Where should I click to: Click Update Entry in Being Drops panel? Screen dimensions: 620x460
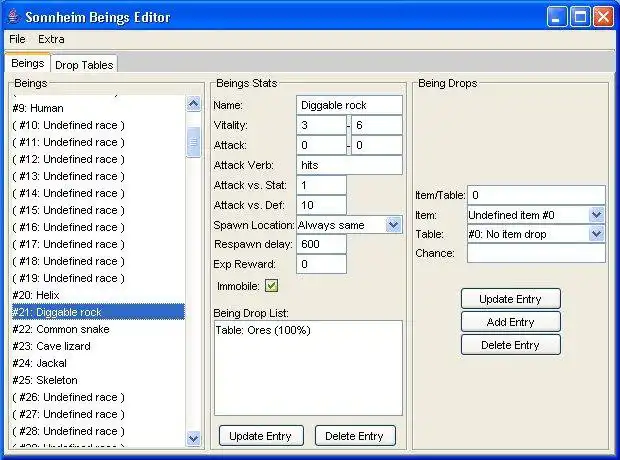pyautogui.click(x=510, y=299)
